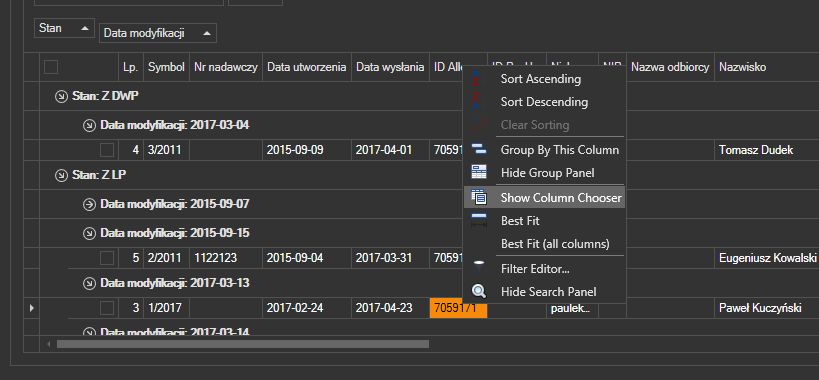Image resolution: width=819 pixels, height=380 pixels.
Task: Collapse the Data modyfikacji: 2017-03-04 group
Action: coord(89,125)
